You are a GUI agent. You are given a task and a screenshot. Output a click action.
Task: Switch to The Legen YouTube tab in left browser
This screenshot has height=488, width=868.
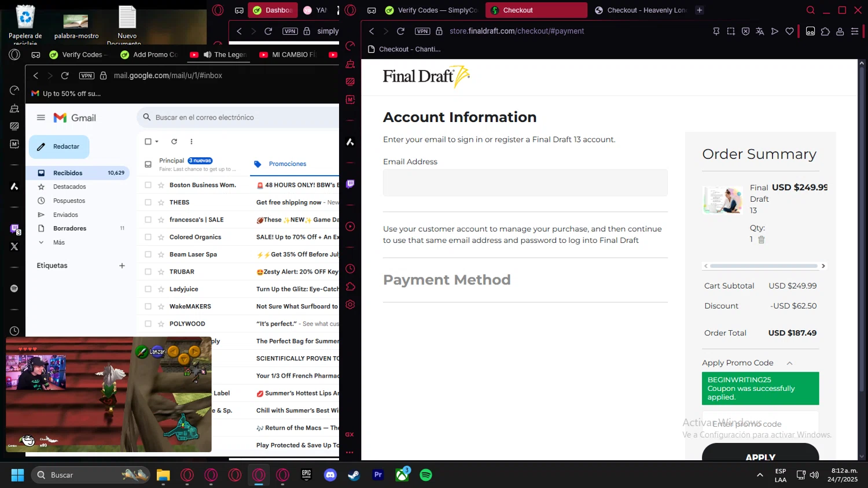(x=218, y=55)
